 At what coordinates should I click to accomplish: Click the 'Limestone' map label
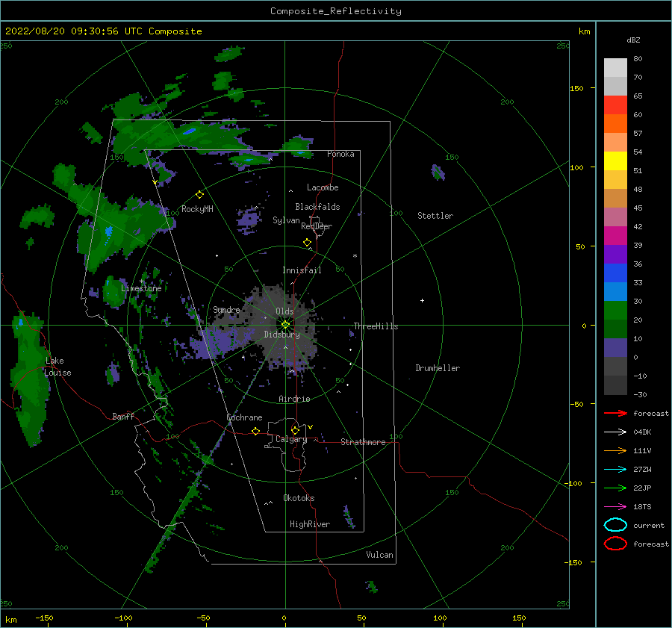[x=141, y=288]
